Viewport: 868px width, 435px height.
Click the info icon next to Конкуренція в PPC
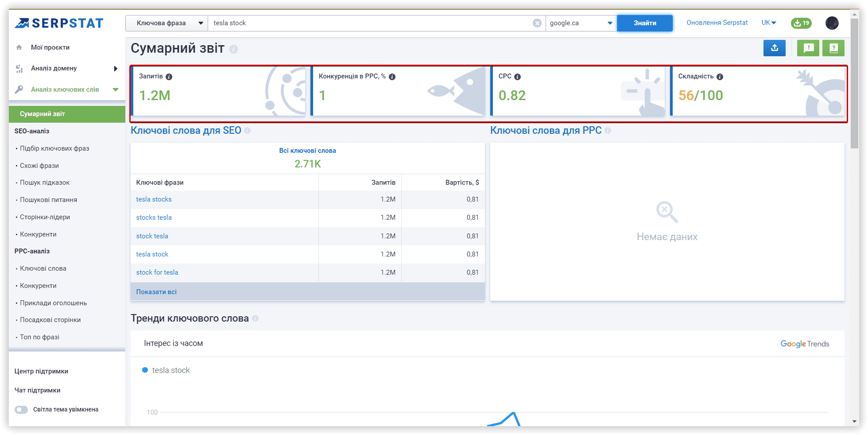point(392,77)
